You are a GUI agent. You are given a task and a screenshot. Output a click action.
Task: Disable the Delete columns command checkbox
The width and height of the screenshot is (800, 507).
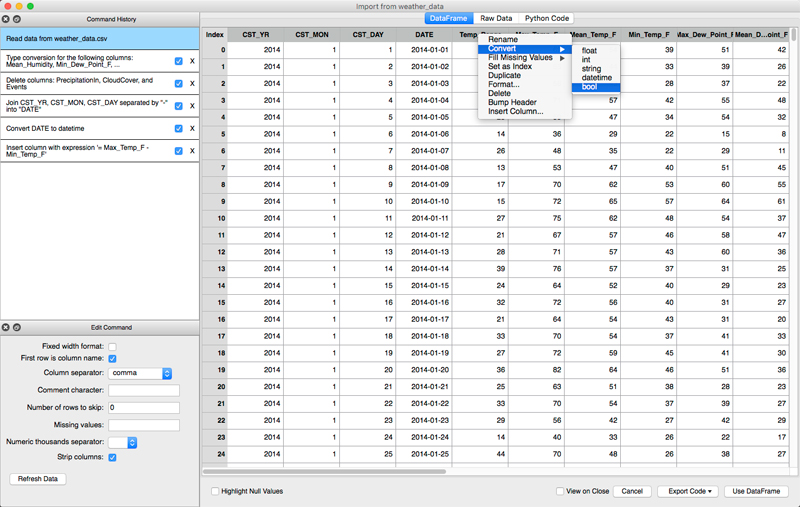coord(179,84)
